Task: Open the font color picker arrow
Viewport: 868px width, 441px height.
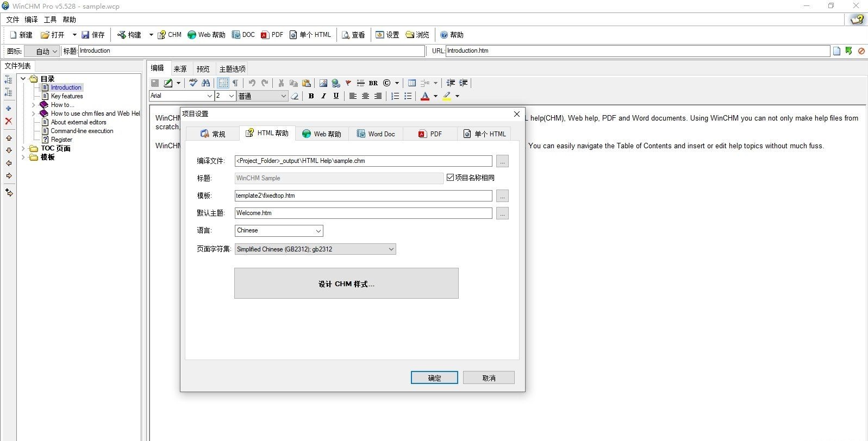Action: 435,96
